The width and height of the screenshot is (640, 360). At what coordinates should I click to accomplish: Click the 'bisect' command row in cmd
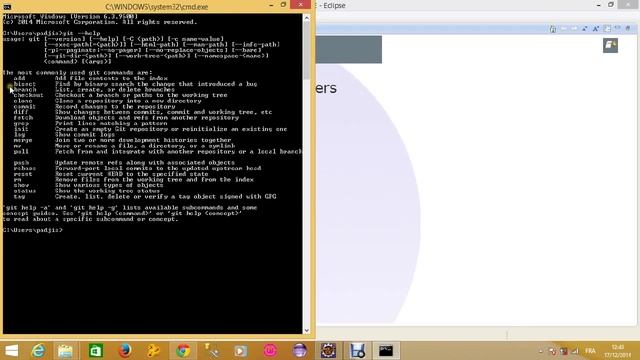point(135,84)
